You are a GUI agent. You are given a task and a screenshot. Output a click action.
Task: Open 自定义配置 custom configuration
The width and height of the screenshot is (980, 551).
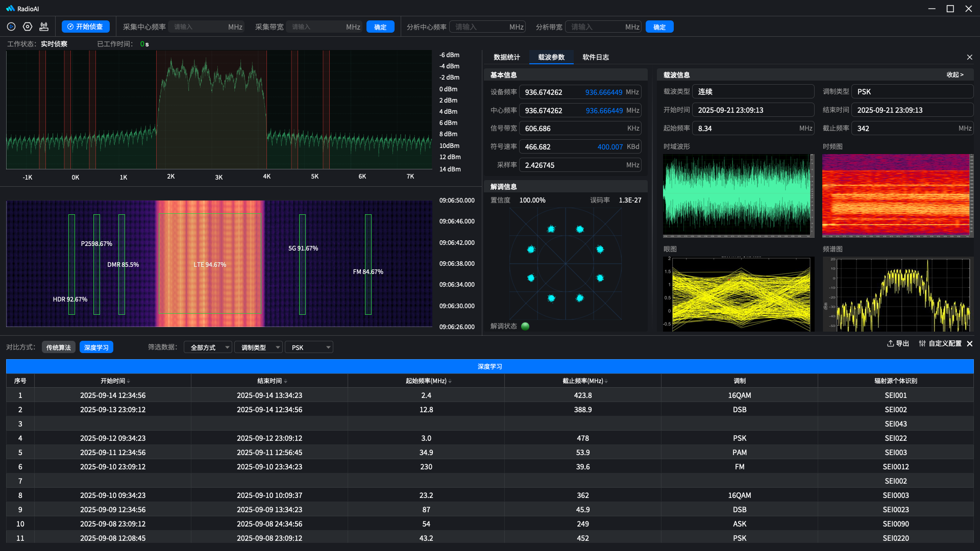(940, 343)
